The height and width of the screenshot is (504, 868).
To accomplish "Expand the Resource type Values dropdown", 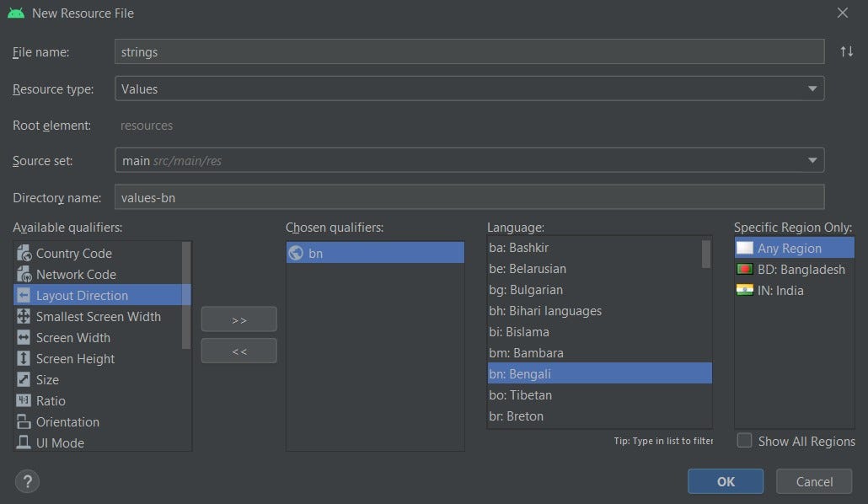I will (469, 88).
